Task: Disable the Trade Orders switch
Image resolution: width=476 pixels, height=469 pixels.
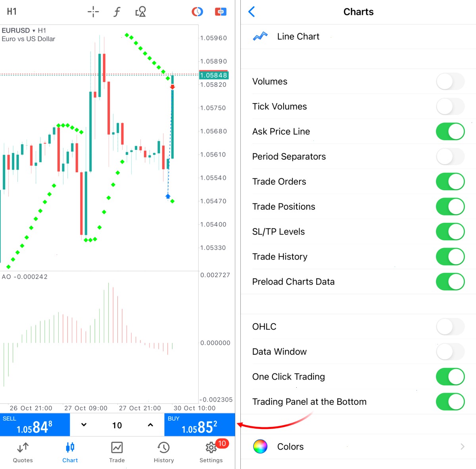Action: coord(450,182)
